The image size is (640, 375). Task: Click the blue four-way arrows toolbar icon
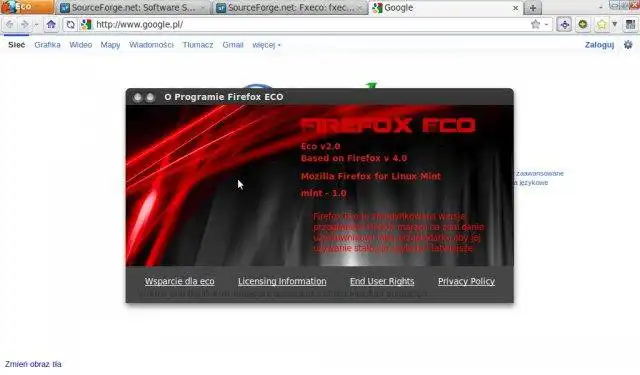(x=564, y=24)
